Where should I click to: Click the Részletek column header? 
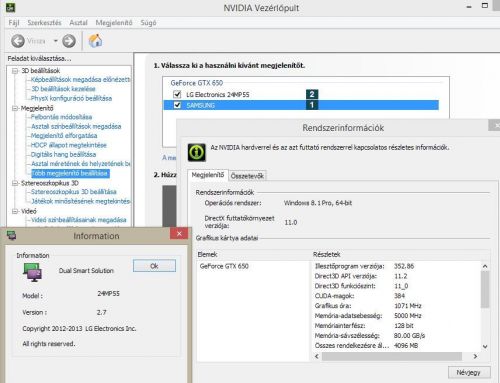click(x=326, y=254)
